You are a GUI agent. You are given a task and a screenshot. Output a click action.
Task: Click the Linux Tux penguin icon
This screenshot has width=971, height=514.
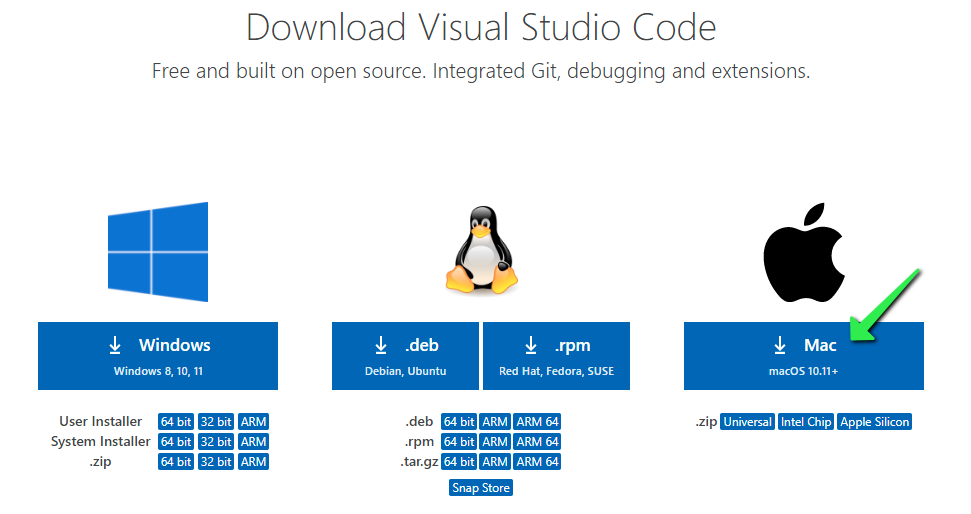pos(482,250)
